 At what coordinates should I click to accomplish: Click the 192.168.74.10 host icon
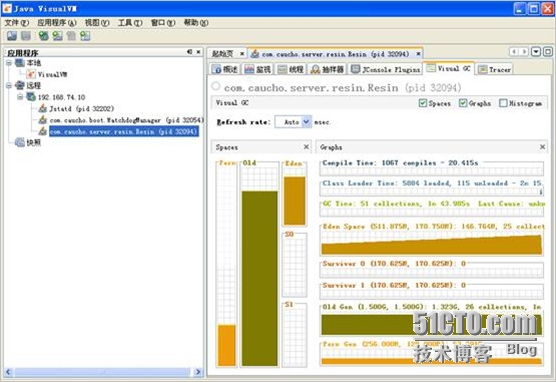pos(31,96)
